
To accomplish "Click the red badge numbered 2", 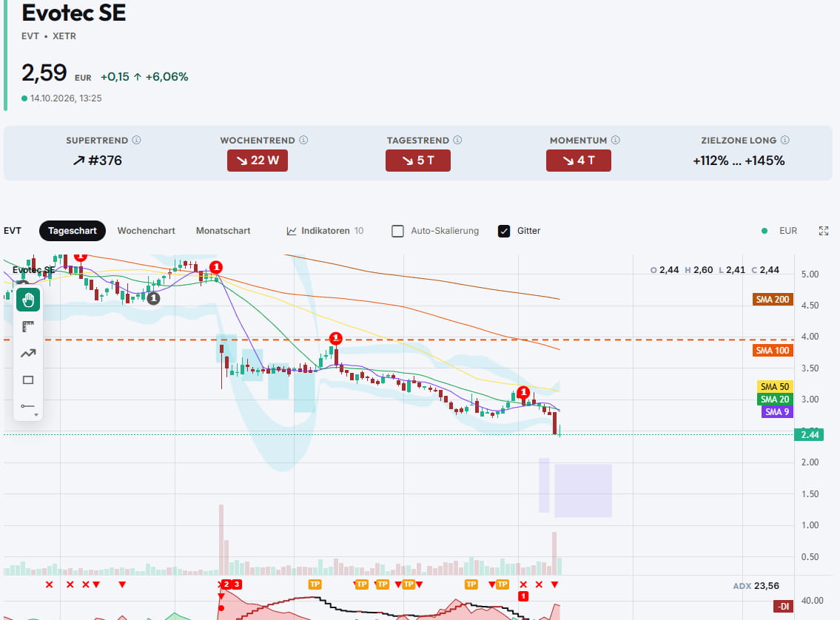I will point(226,584).
